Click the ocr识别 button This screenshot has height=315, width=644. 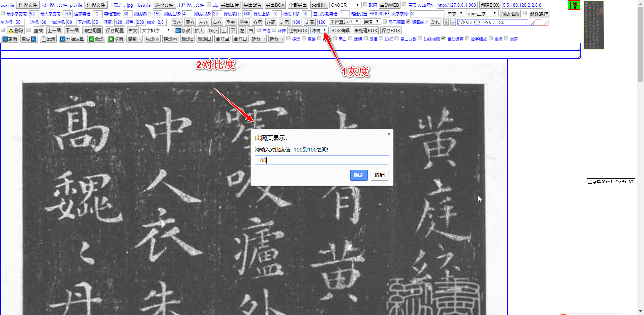point(319,5)
